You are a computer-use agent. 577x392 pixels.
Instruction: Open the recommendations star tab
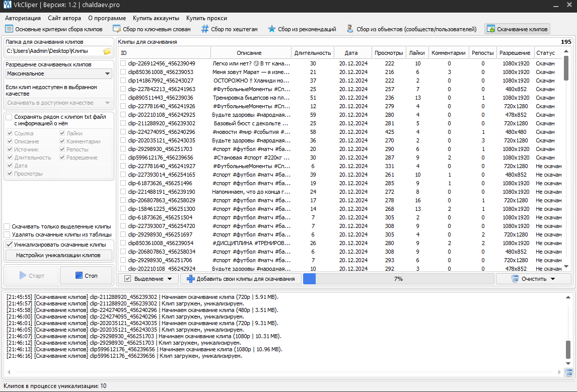(x=272, y=29)
